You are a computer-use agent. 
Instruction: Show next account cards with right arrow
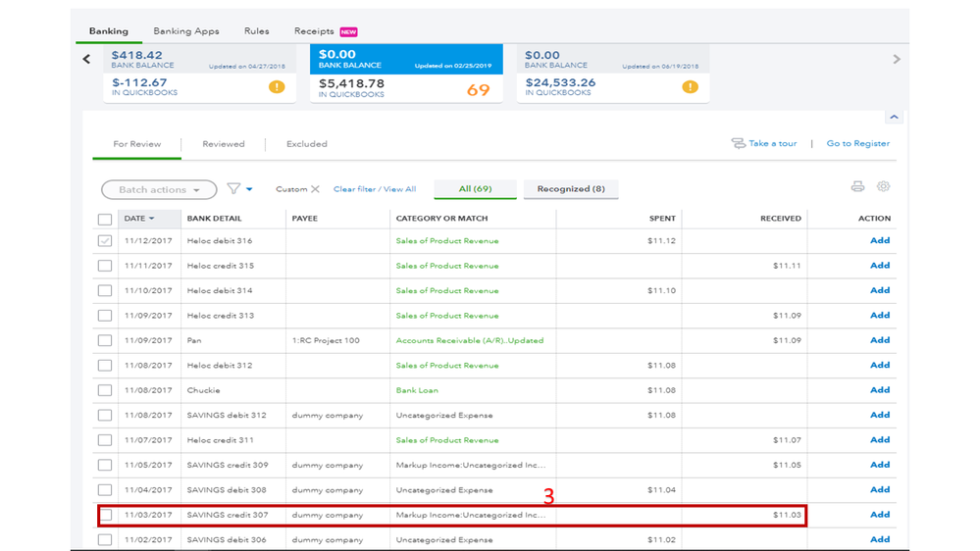point(897,60)
